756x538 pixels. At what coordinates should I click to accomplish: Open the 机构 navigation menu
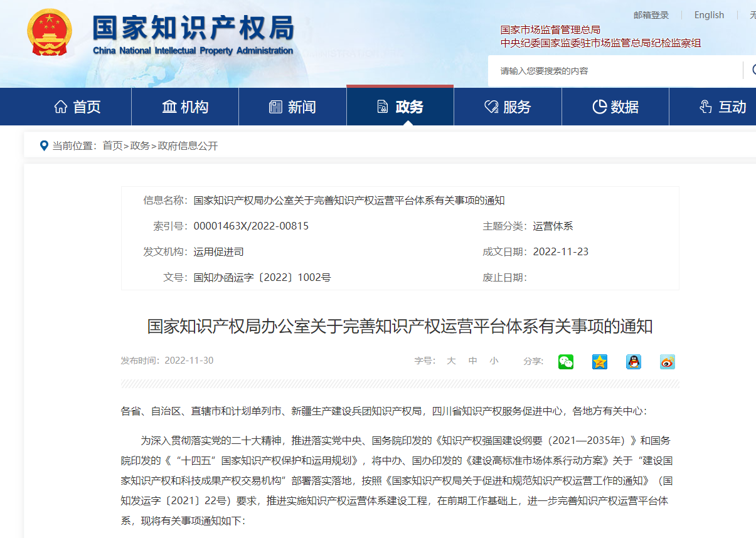185,107
